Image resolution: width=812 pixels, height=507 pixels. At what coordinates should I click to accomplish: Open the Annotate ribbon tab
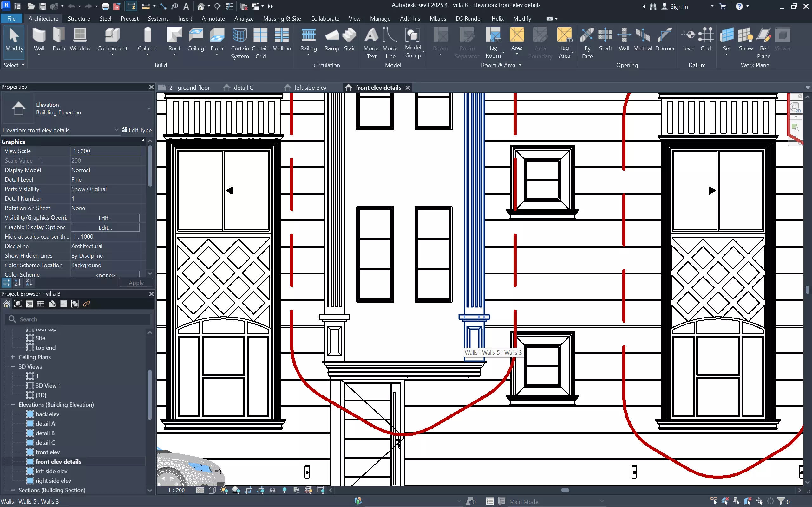tap(213, 18)
